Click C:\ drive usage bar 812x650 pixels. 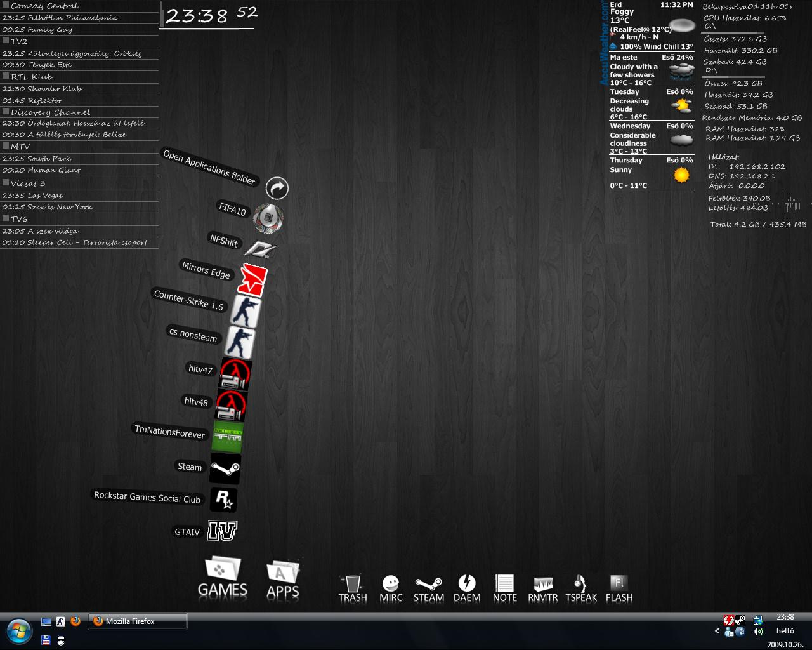(733, 32)
